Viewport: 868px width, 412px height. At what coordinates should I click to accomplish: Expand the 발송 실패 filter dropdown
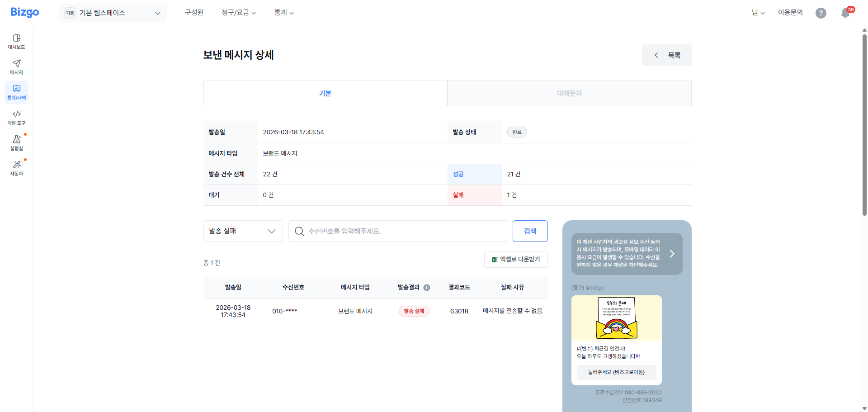tap(243, 231)
